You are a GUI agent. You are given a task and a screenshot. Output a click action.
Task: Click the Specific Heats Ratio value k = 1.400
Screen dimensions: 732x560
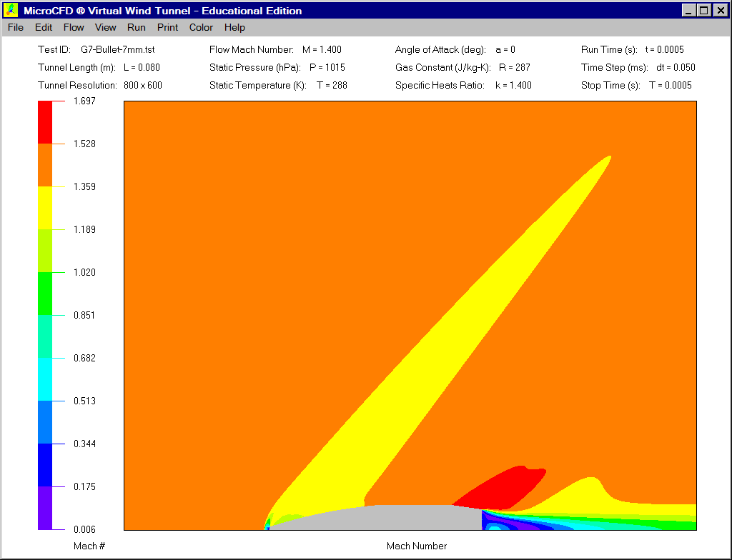[513, 86]
